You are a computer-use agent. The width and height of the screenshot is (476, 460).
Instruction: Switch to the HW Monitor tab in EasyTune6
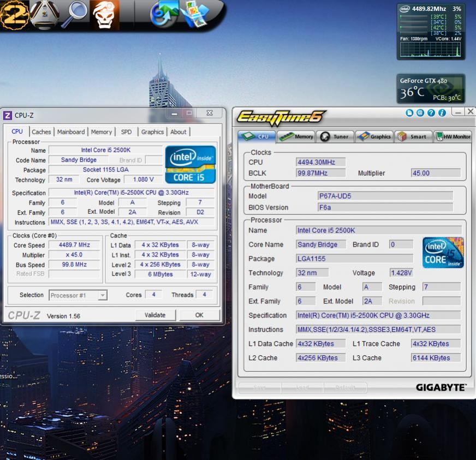tap(453, 137)
